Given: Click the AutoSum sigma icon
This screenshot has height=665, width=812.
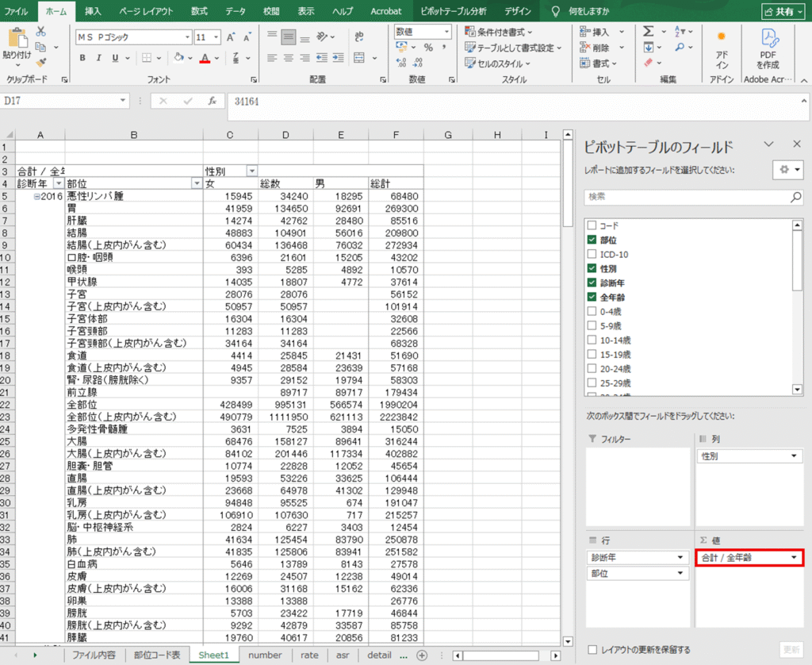Looking at the screenshot, I should 649,32.
